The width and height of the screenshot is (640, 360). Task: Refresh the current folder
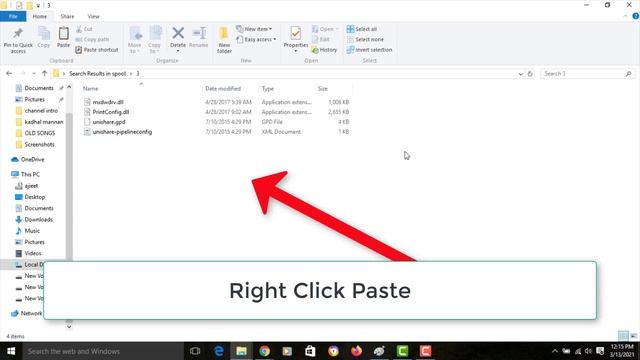pyautogui.click(x=530, y=74)
